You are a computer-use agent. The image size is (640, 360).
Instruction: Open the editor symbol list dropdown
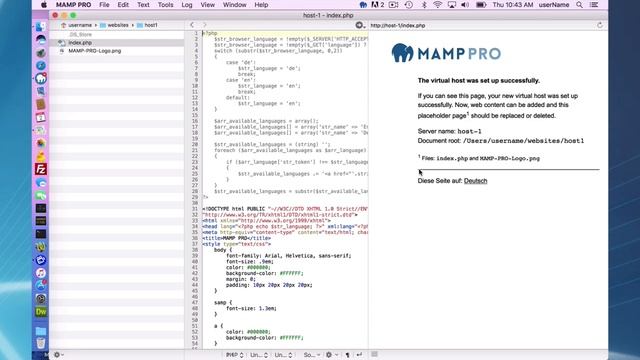[x=360, y=25]
